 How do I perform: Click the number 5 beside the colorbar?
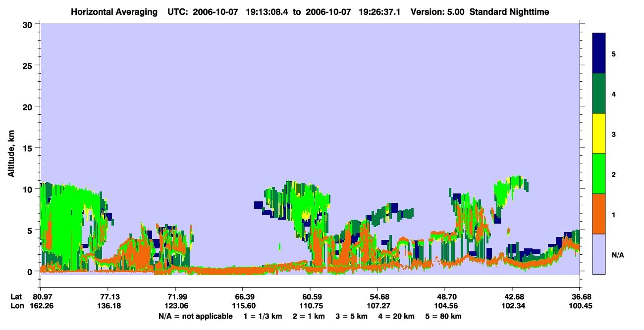614,53
